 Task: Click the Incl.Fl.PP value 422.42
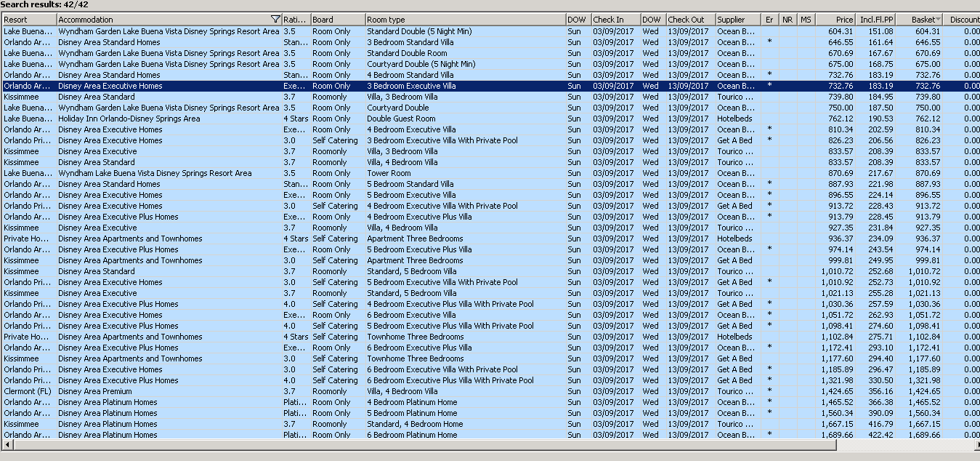pos(882,435)
